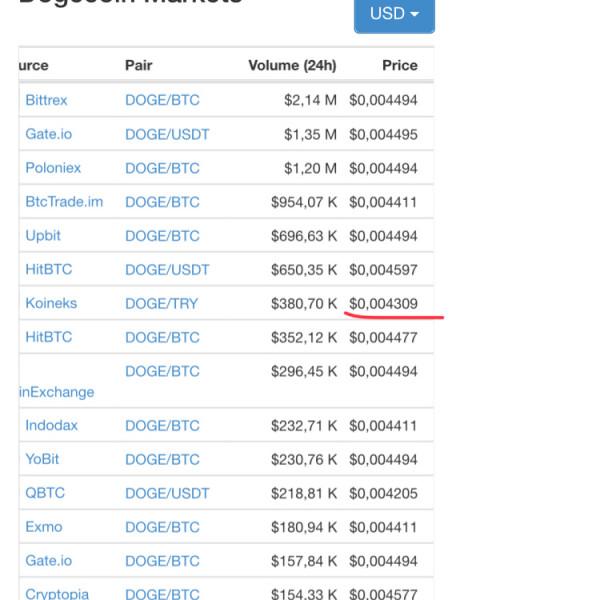Image resolution: width=600 pixels, height=600 pixels.
Task: Select the Upbit source link
Action: [x=43, y=236]
